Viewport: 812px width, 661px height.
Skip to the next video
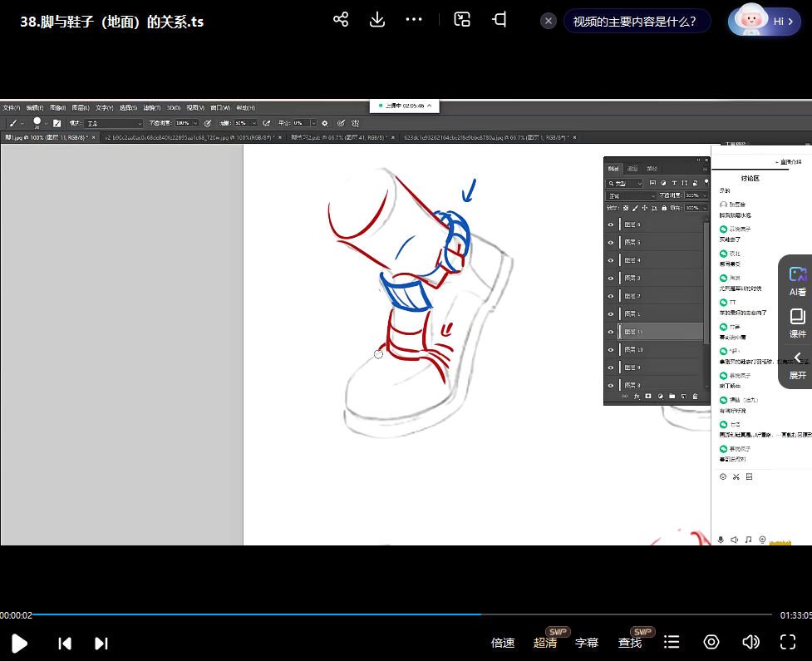pyautogui.click(x=101, y=643)
